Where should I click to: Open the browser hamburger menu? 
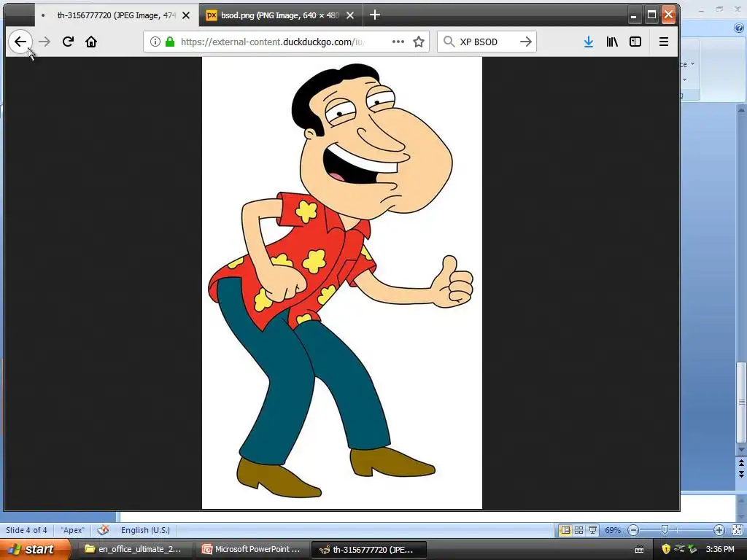click(x=664, y=42)
